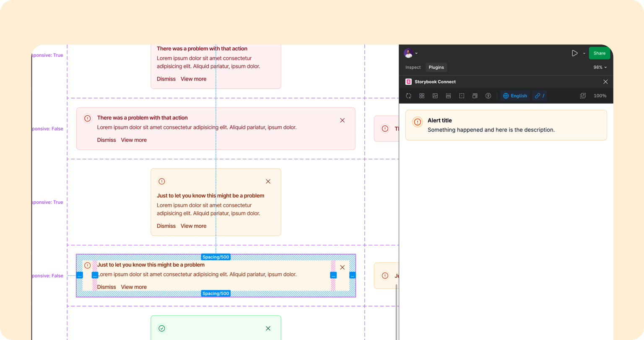
Task: Click the 'Alert title' heading in Storybook preview
Action: [x=439, y=120]
